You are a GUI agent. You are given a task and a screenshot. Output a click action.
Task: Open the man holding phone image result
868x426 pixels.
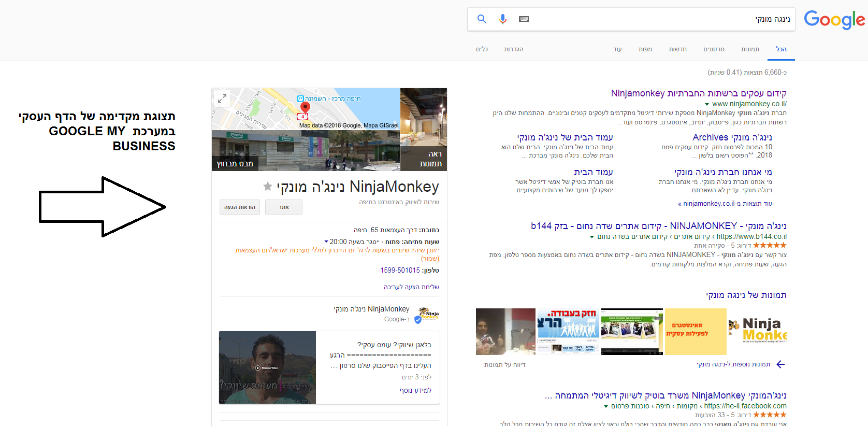click(x=505, y=332)
